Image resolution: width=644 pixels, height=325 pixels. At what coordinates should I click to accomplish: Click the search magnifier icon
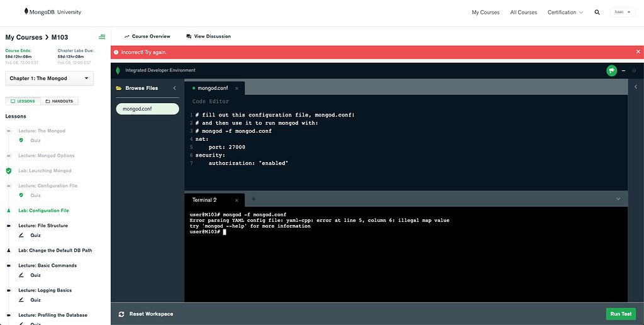pos(597,12)
